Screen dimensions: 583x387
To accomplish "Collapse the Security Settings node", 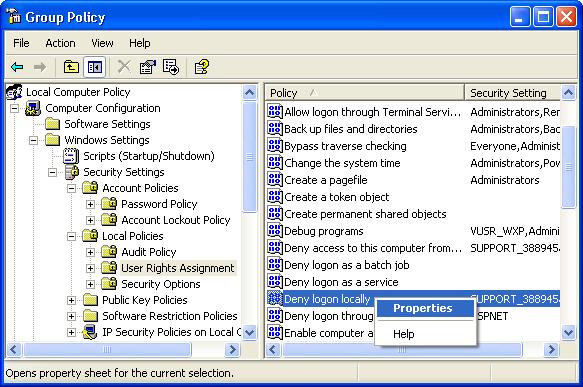I will click(52, 172).
